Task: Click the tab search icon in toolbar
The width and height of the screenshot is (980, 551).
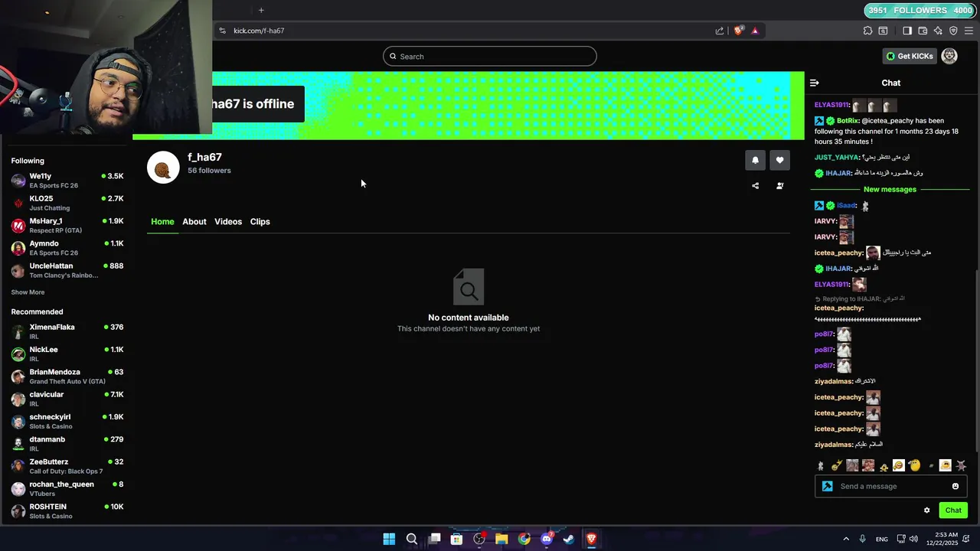Action: point(883,31)
